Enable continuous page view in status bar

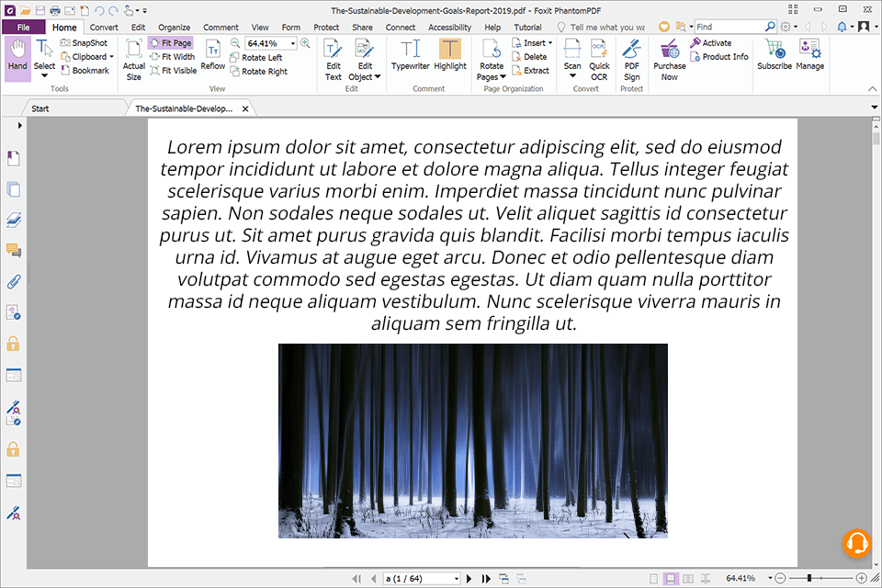[671, 579]
